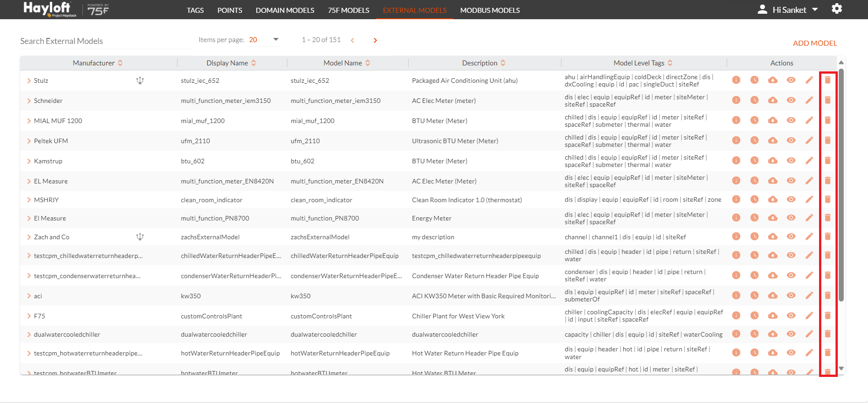This screenshot has width=868, height=403.
Task: Click the table vertical scrollbar thumb
Action: (x=841, y=185)
